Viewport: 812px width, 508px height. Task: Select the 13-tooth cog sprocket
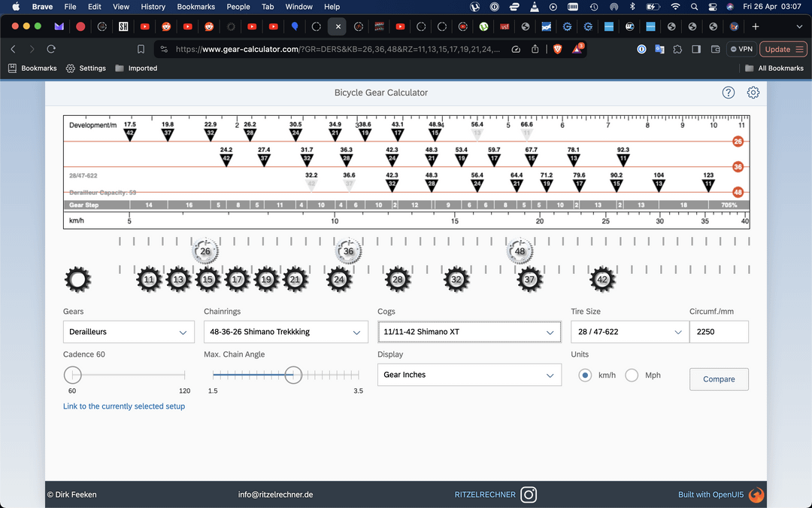click(x=178, y=279)
